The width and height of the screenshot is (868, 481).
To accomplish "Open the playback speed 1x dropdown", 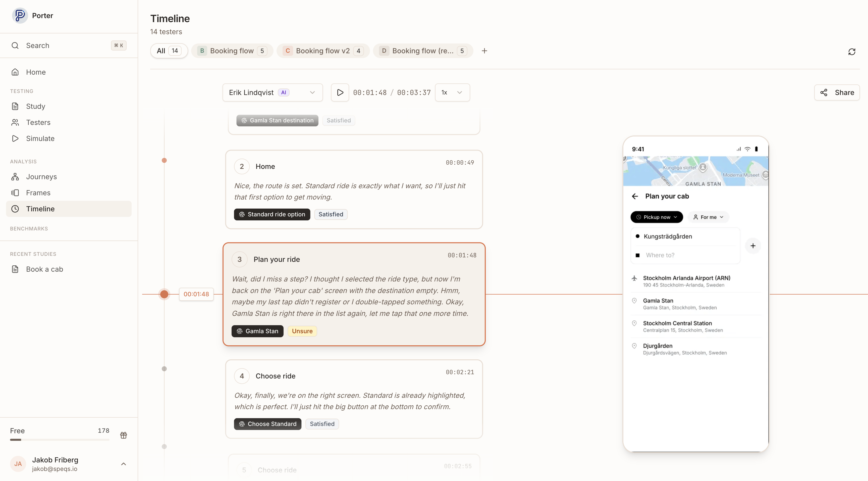I will tap(452, 92).
